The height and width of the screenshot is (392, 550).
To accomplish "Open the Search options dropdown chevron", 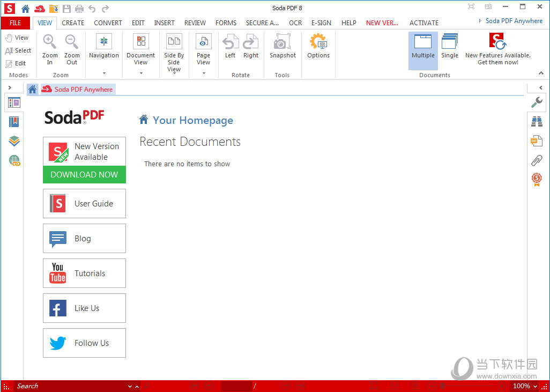I will click(130, 387).
